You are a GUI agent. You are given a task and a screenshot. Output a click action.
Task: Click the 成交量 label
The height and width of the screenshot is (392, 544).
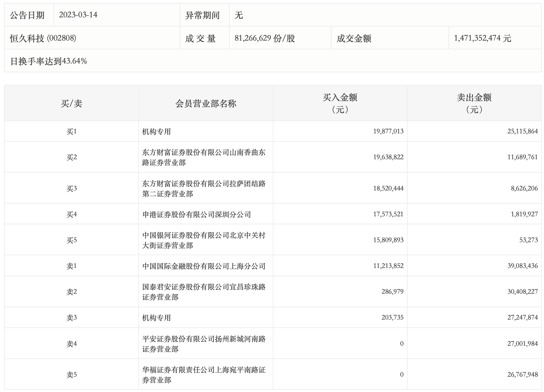click(200, 38)
